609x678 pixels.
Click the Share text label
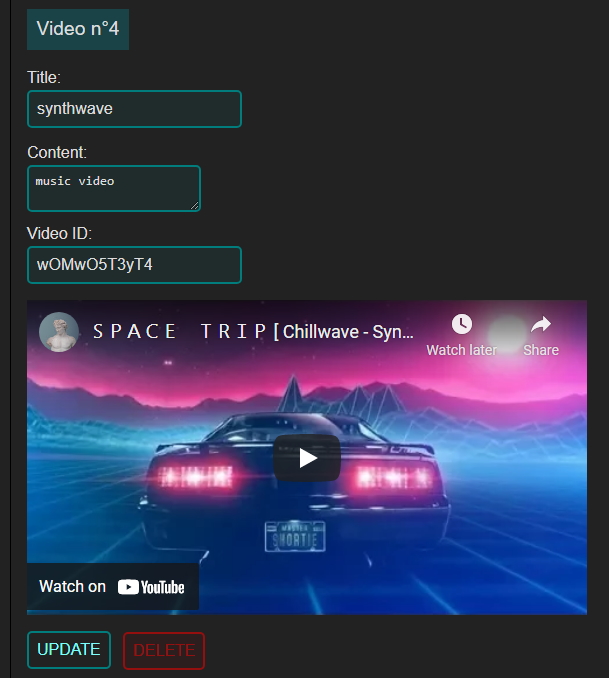[x=541, y=350]
